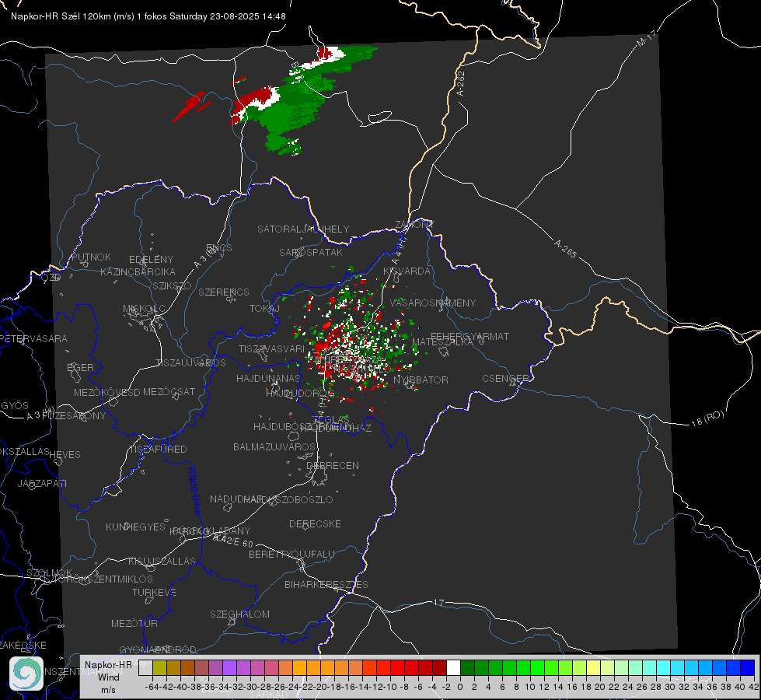Click the BIHARKERESZTES label

(326, 584)
